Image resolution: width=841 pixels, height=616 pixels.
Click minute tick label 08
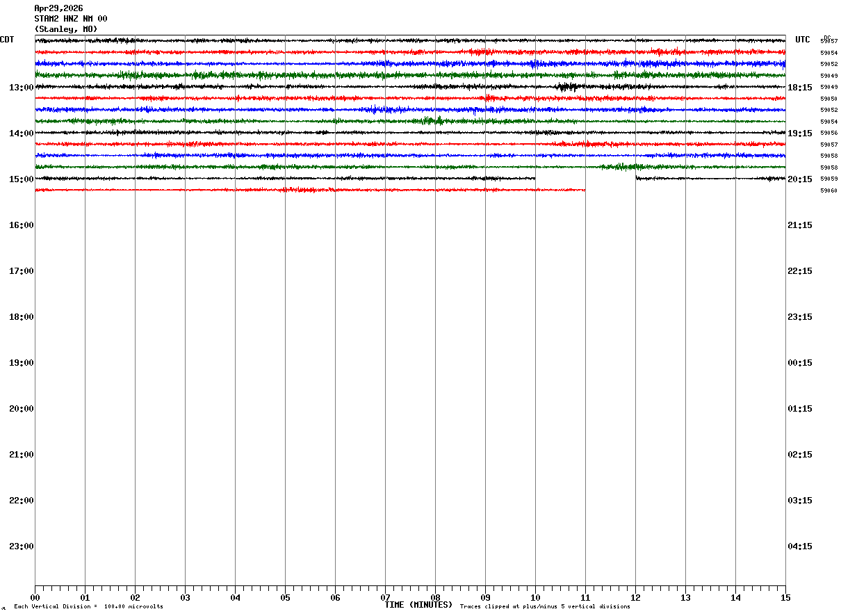(435, 598)
